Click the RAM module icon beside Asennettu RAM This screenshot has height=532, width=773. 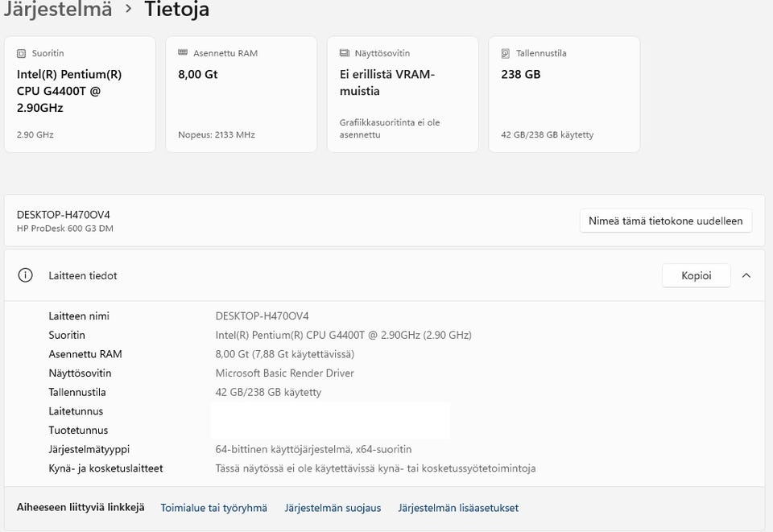coord(183,52)
